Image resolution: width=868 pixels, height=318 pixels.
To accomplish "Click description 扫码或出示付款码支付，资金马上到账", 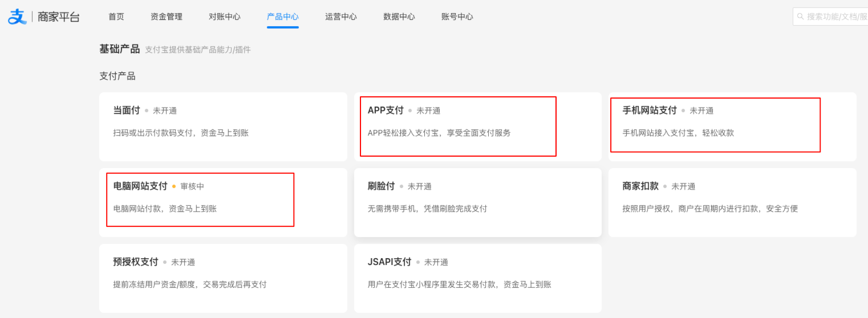I will (x=181, y=133).
